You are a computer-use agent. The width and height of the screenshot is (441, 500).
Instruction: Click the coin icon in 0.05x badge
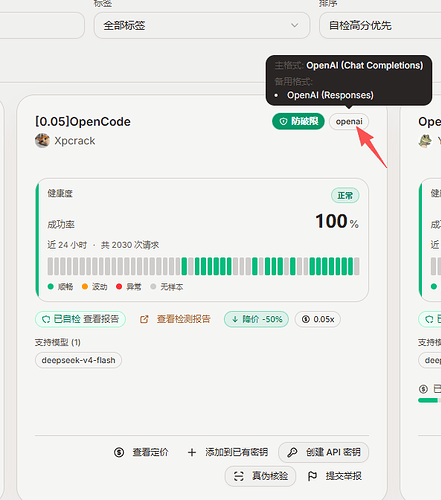(x=305, y=319)
